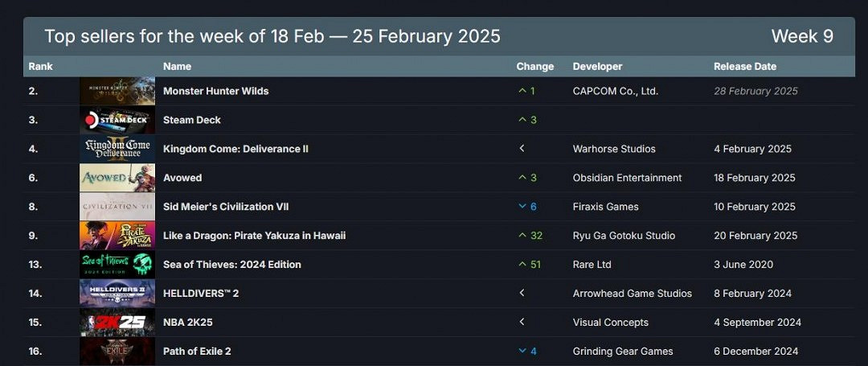Image resolution: width=868 pixels, height=366 pixels.
Task: Click the Monster Hunter Wilds game thumbnail
Action: 117,91
